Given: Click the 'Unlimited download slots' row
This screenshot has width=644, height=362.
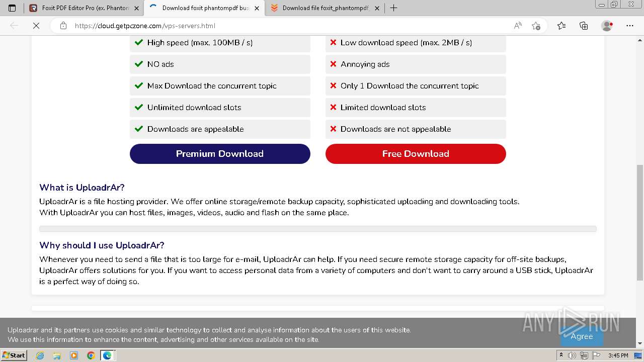Looking at the screenshot, I should (220, 108).
